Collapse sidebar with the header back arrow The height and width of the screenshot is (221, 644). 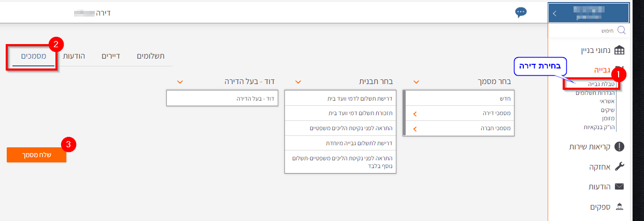coord(554,13)
